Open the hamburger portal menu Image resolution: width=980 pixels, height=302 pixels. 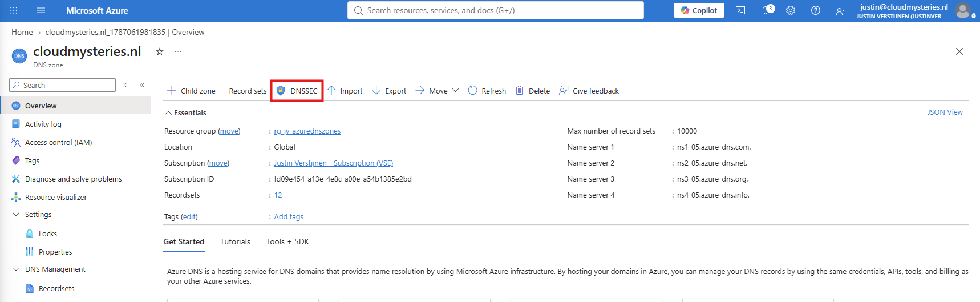click(x=41, y=10)
